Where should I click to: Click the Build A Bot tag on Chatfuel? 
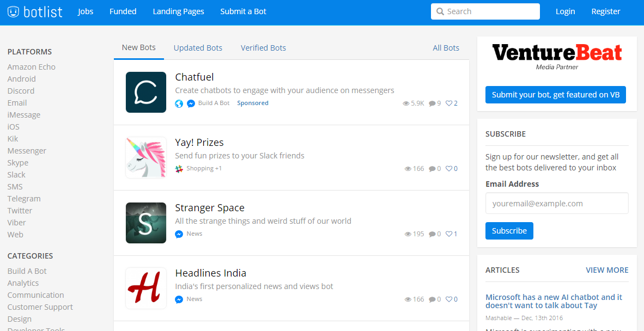tap(214, 103)
